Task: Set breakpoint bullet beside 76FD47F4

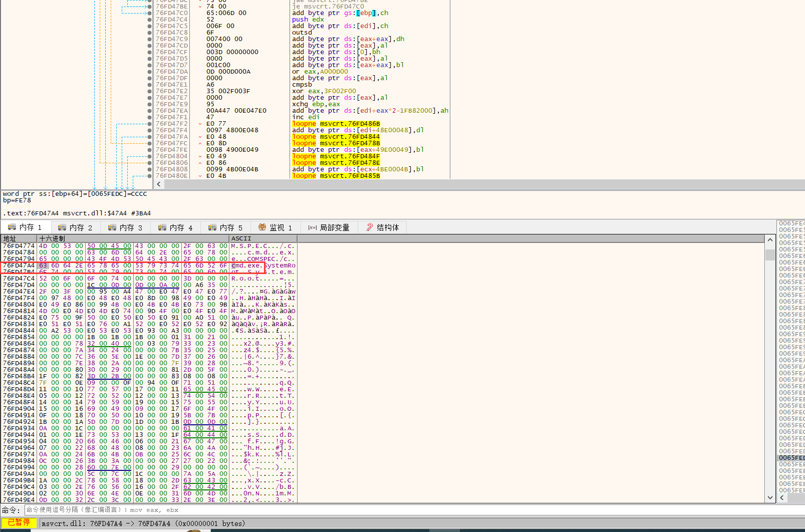Action: pos(149,130)
